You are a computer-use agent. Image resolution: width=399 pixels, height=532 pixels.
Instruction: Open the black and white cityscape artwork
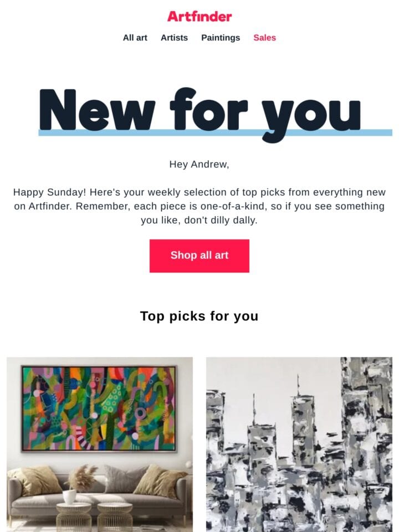click(x=299, y=444)
